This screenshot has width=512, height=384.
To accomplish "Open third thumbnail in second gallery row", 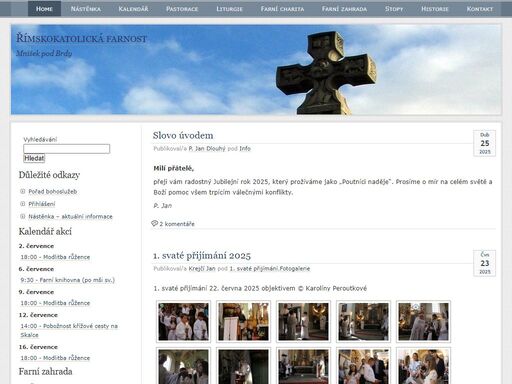I will point(303,366).
